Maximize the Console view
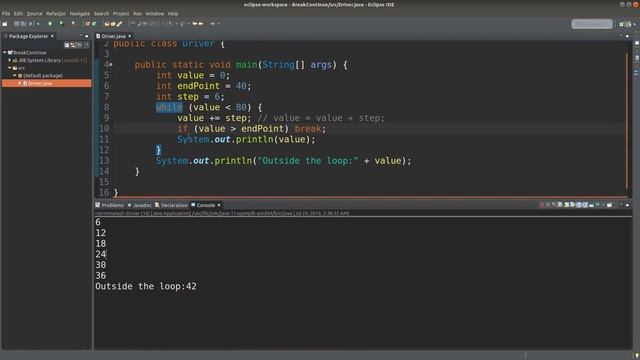640x360 pixels. (x=627, y=205)
